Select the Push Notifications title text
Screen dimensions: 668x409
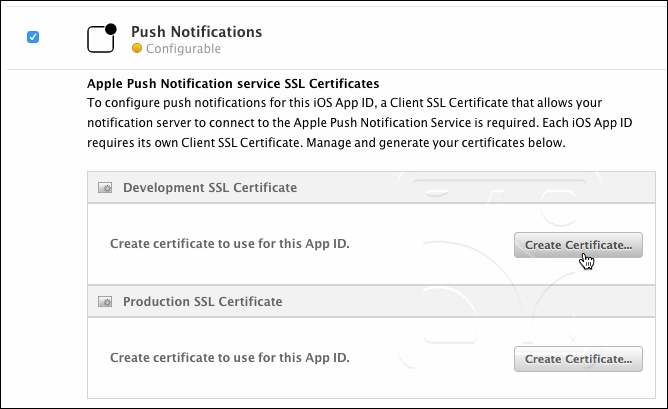[196, 32]
